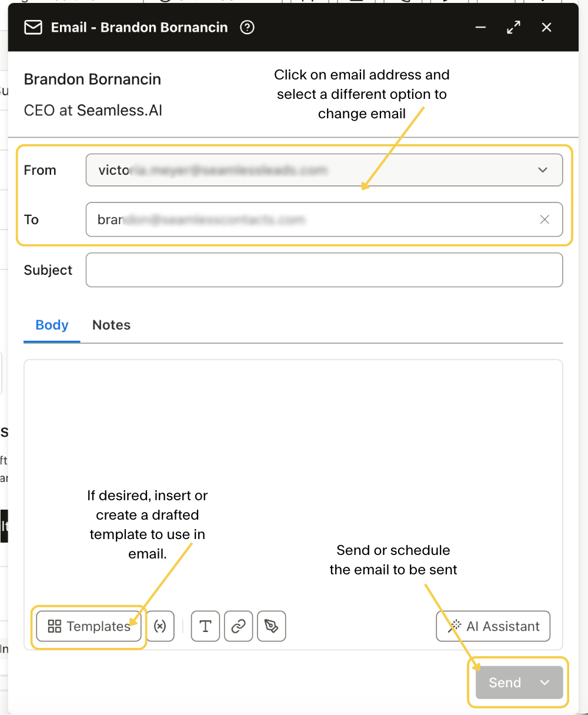This screenshot has width=588, height=715.
Task: Select the signature pen tool
Action: pyautogui.click(x=271, y=626)
